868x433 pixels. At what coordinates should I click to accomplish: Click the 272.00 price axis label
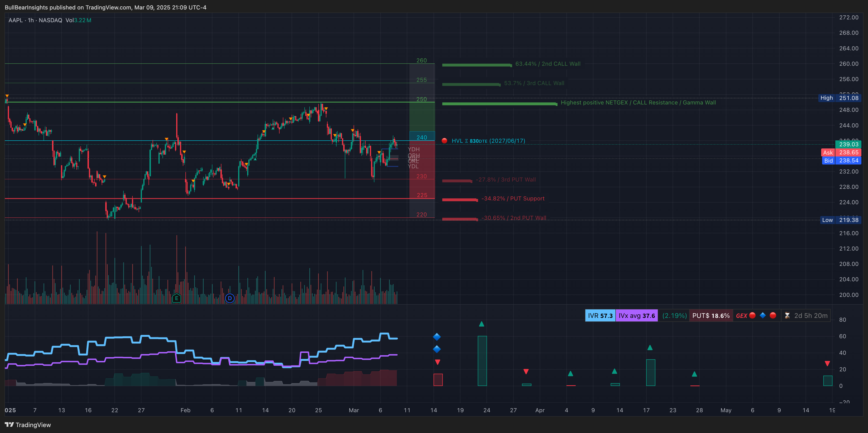click(x=848, y=17)
